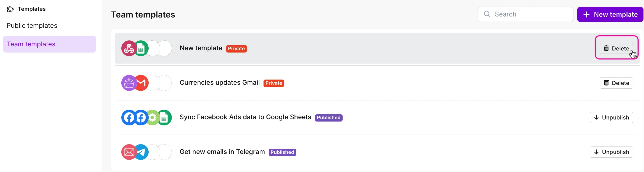
Task: Click the purple tool icon beside Gmail
Action: tap(129, 83)
